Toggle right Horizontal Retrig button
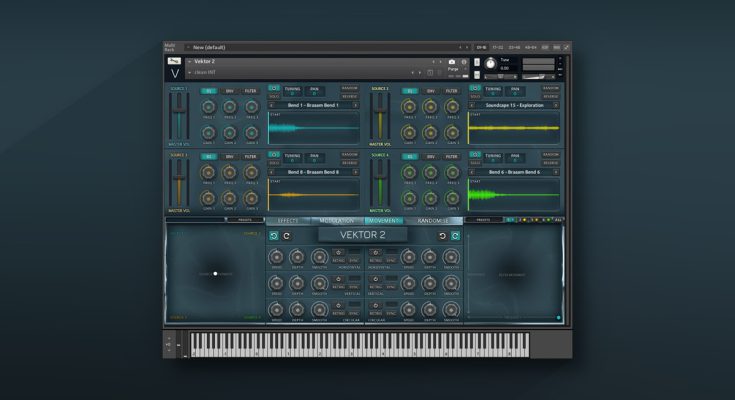 coord(375,261)
